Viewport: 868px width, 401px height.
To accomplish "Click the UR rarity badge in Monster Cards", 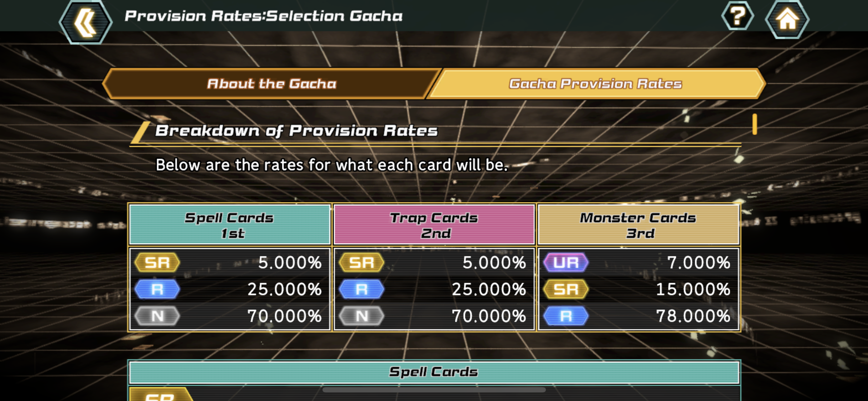I will click(566, 263).
